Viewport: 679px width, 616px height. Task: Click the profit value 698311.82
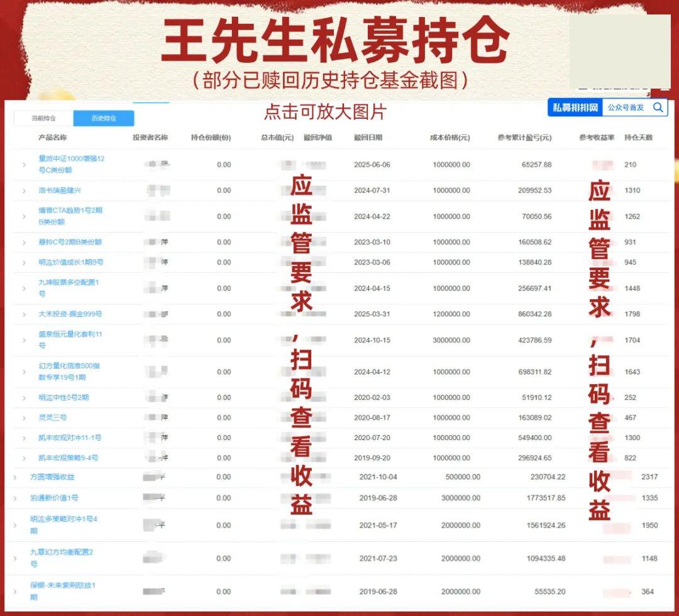(x=535, y=372)
